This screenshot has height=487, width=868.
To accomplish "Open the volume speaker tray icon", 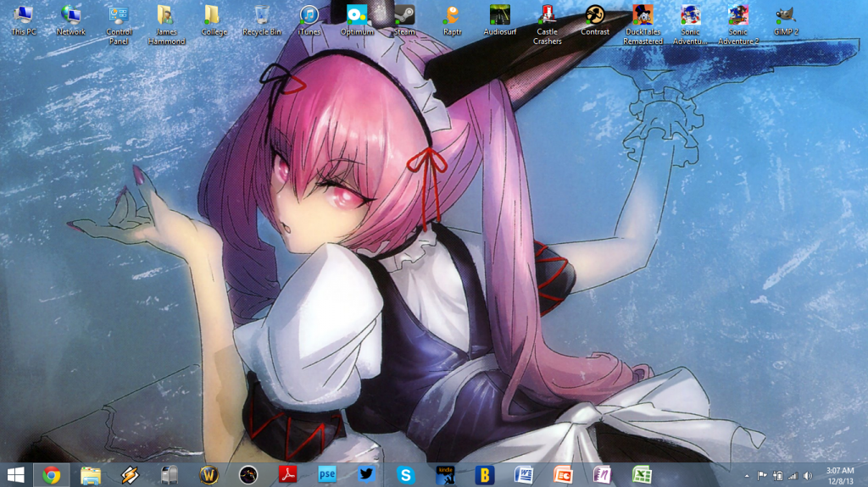I will (808, 475).
